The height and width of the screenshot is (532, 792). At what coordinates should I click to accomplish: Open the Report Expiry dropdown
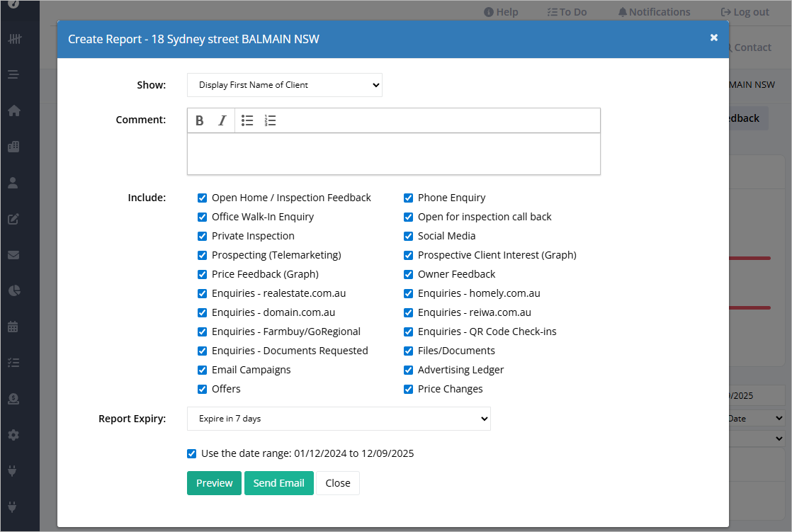click(x=339, y=419)
